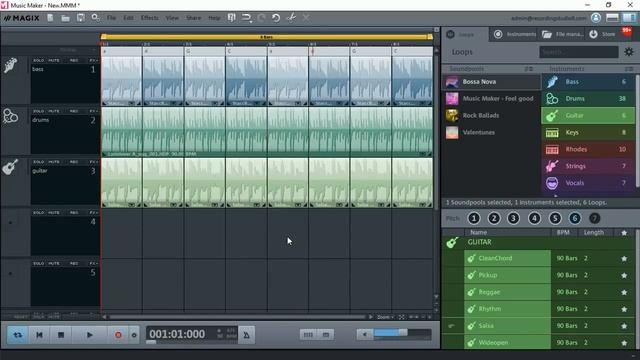Create a new project with the page icon

[50, 18]
